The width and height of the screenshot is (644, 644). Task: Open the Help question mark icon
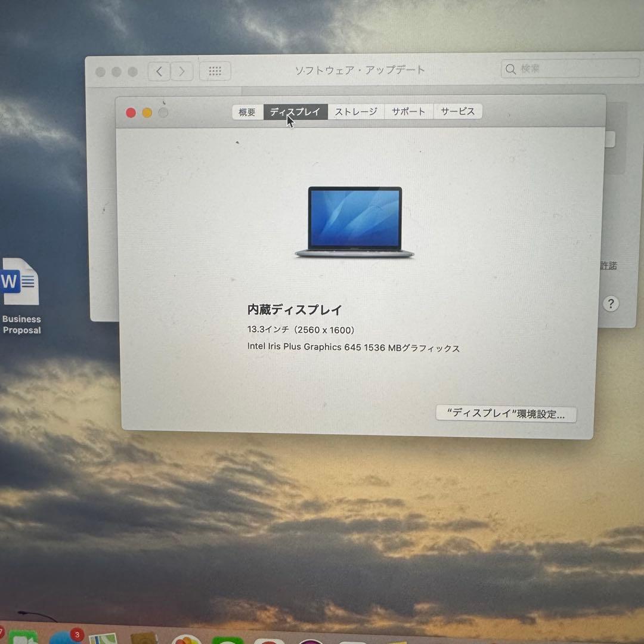click(x=611, y=304)
